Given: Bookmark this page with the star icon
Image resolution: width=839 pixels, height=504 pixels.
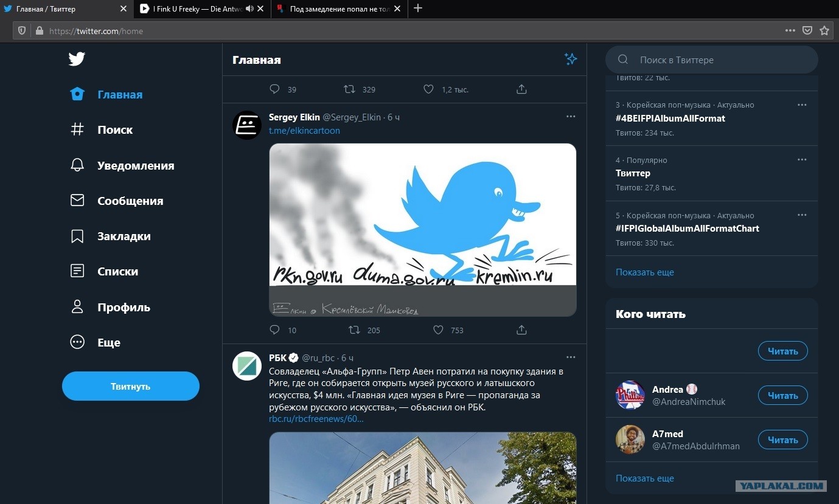Looking at the screenshot, I should click(x=824, y=30).
